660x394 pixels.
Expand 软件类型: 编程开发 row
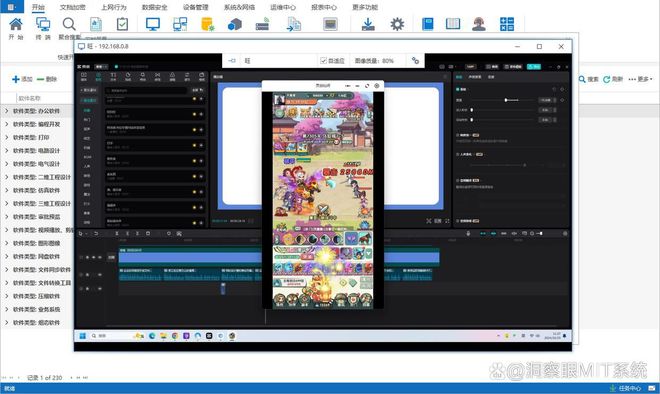tap(6, 124)
